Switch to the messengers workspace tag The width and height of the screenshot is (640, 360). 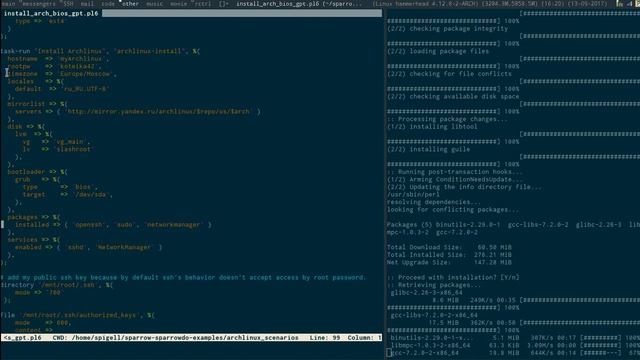[x=38, y=4]
